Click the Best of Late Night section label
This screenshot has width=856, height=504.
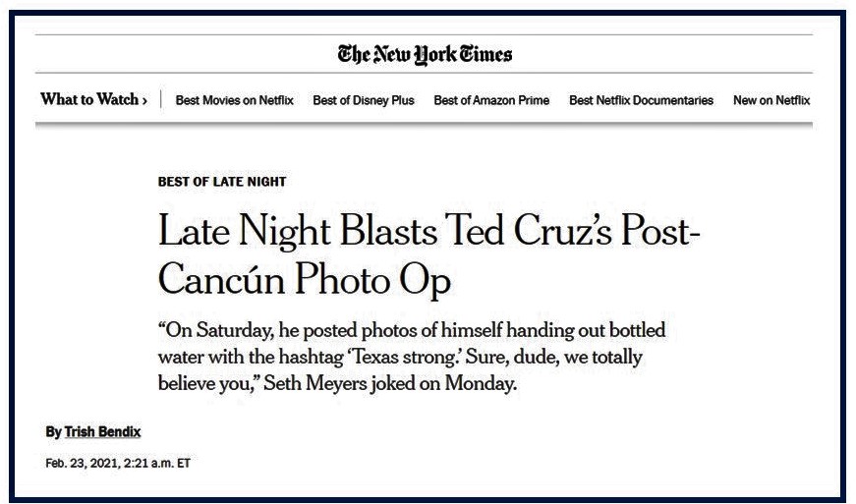222,182
